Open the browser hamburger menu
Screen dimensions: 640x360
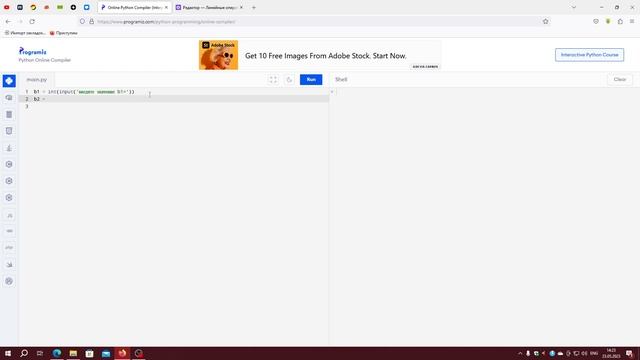[x=632, y=21]
